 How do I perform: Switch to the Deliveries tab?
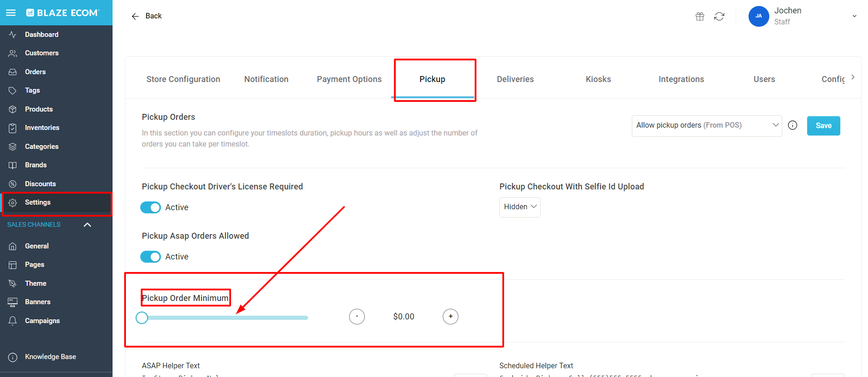515,79
